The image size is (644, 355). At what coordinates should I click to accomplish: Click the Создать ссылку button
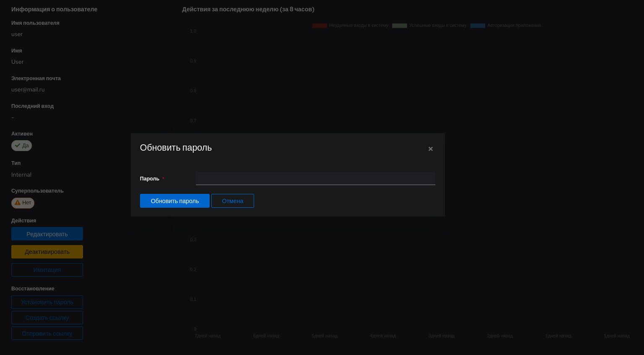click(47, 318)
